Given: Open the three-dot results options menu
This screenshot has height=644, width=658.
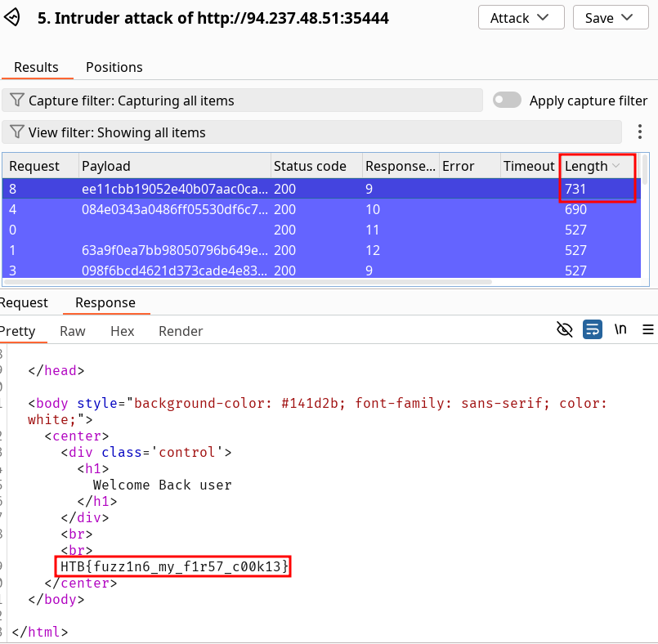Looking at the screenshot, I should coord(640,132).
